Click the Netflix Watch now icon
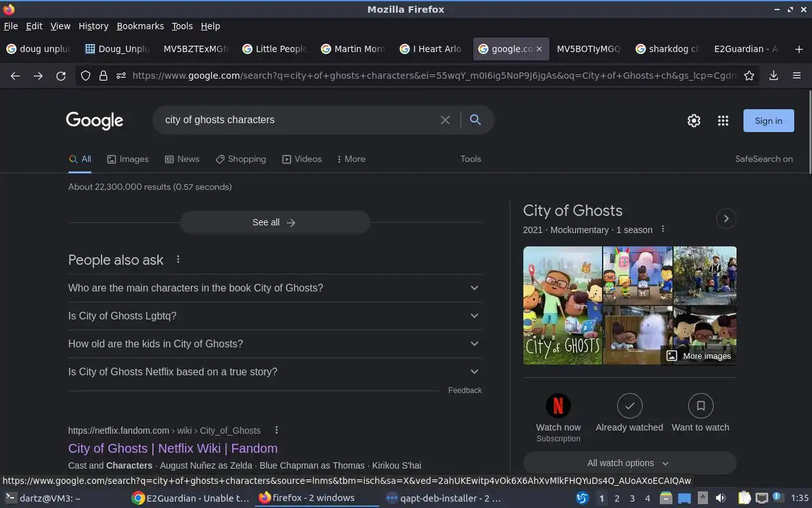Viewport: 812px width, 508px height. 558,405
